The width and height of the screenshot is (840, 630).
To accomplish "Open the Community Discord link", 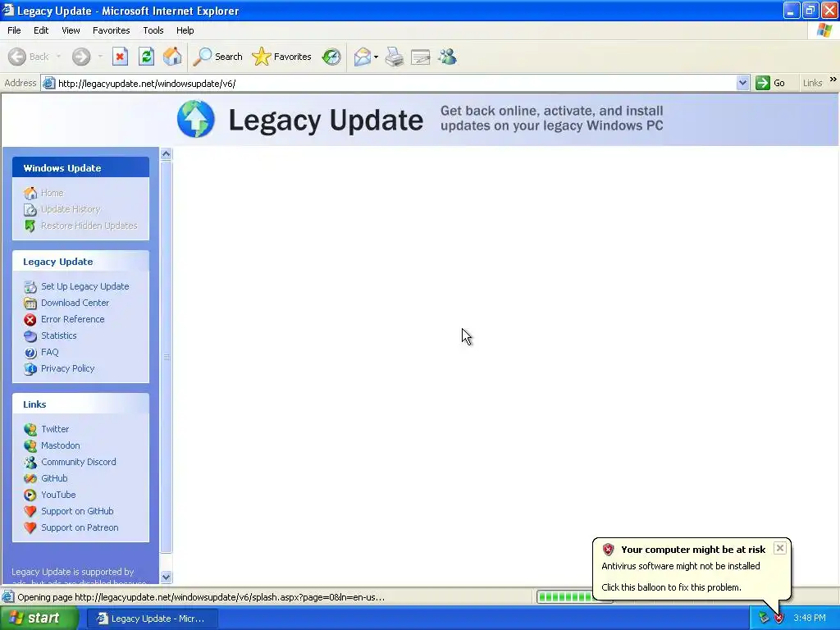I will 79,463.
